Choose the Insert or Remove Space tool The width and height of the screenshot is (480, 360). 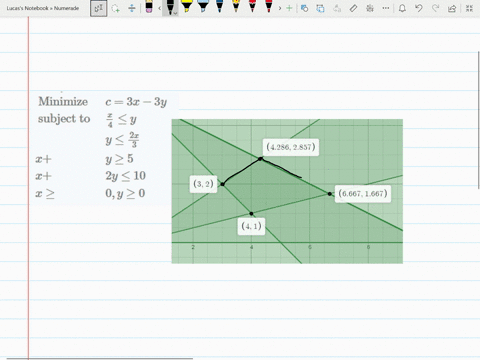click(132, 8)
